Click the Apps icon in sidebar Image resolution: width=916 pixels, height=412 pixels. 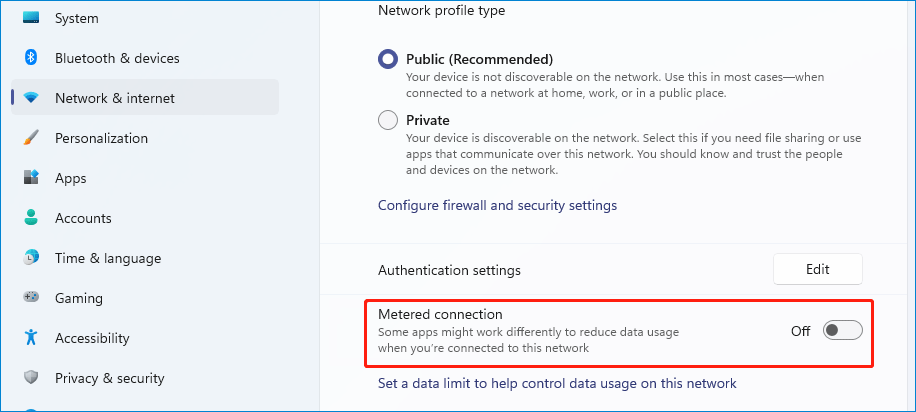[31, 178]
